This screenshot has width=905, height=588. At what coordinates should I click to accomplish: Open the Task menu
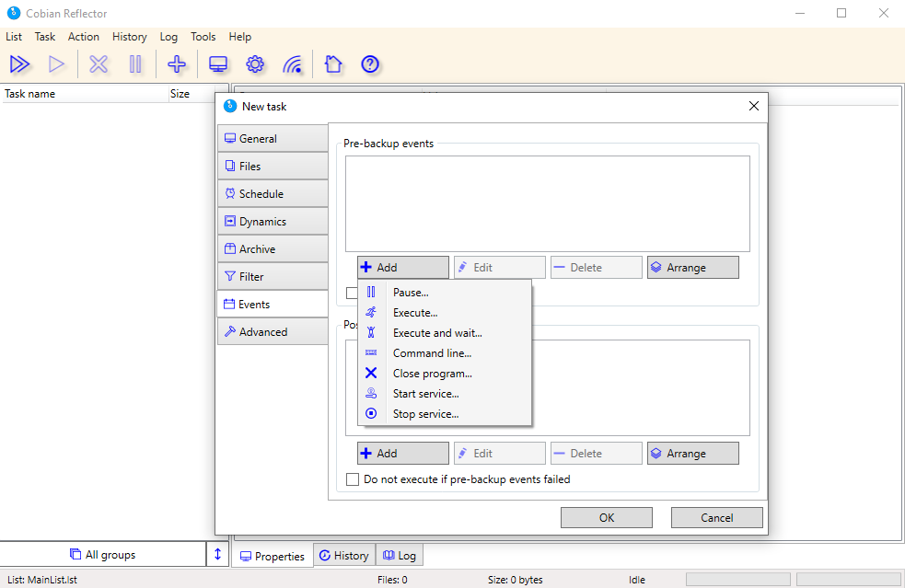point(45,37)
